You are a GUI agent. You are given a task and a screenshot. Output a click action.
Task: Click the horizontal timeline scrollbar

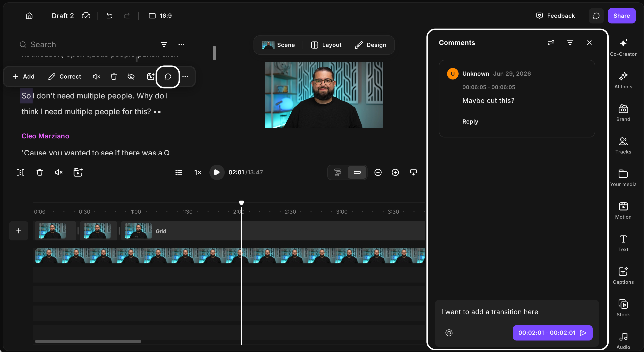[x=88, y=341]
